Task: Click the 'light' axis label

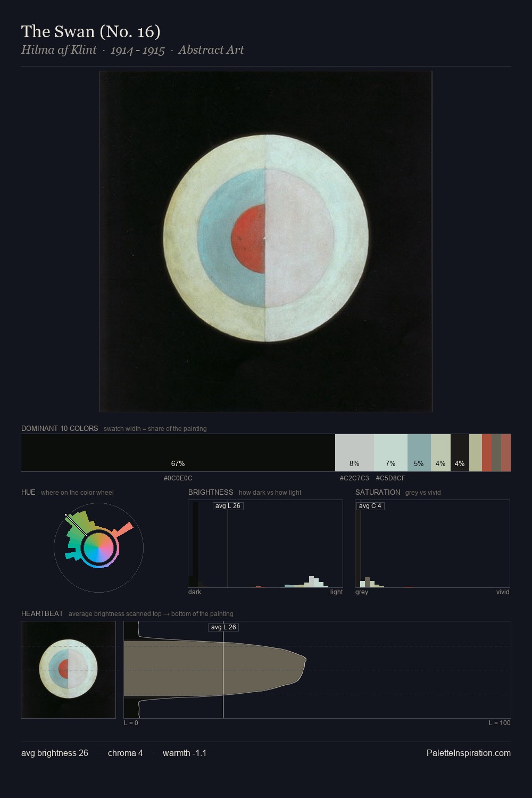Action: [336, 592]
